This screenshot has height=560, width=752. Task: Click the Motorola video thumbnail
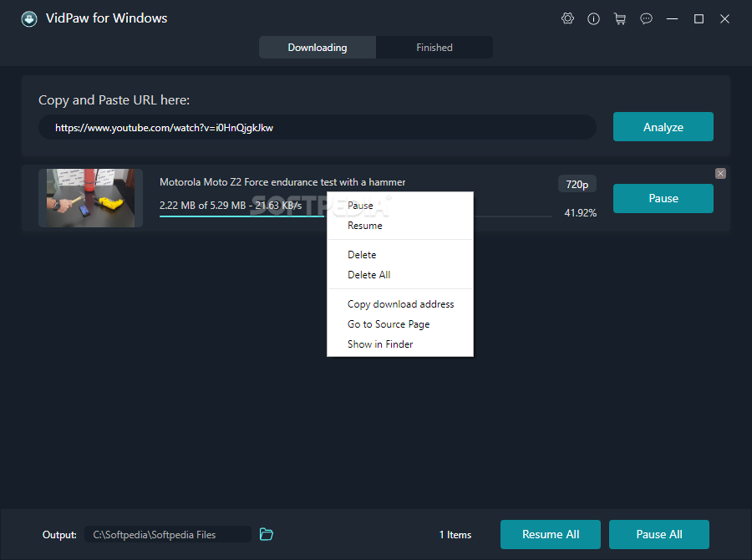click(x=90, y=198)
